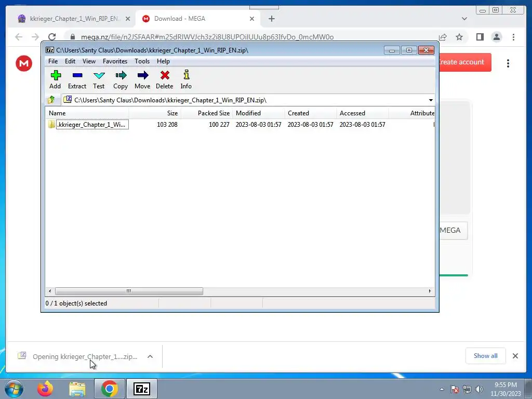Click the folder icon of kkrieger entry
This screenshot has height=399, width=532.
pos(51,125)
